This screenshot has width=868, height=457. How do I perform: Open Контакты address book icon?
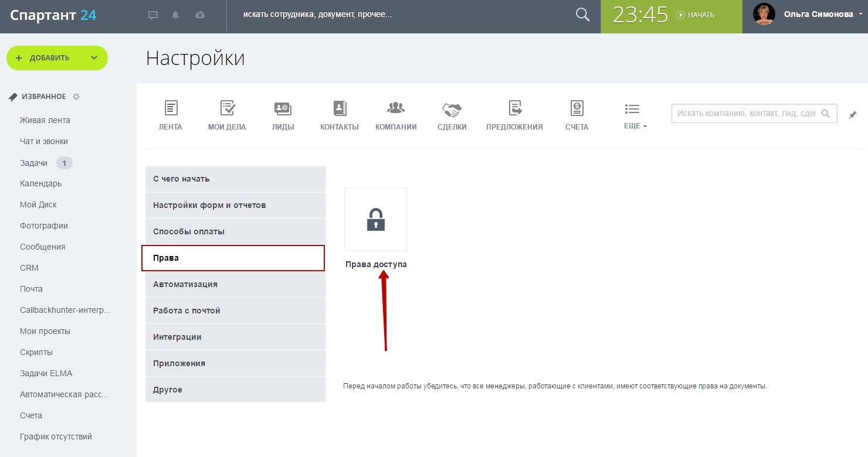pyautogui.click(x=340, y=108)
